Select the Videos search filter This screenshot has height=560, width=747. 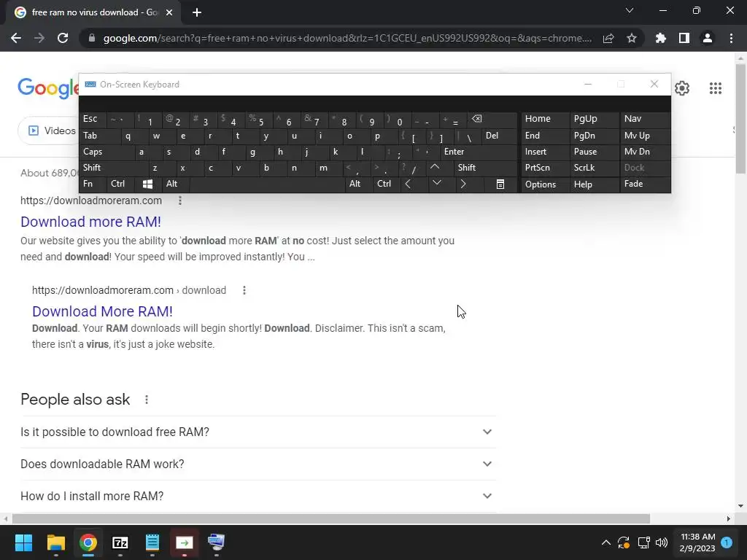tap(52, 131)
